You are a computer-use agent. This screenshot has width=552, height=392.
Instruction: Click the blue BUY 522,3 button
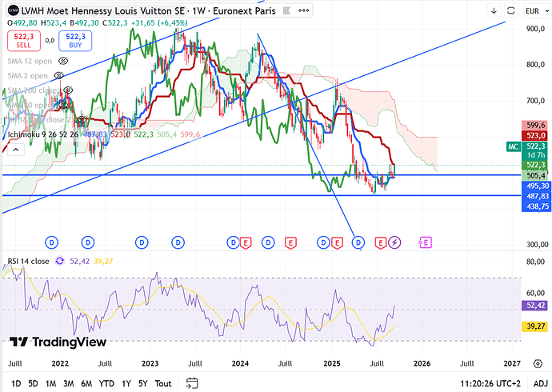pyautogui.click(x=74, y=40)
